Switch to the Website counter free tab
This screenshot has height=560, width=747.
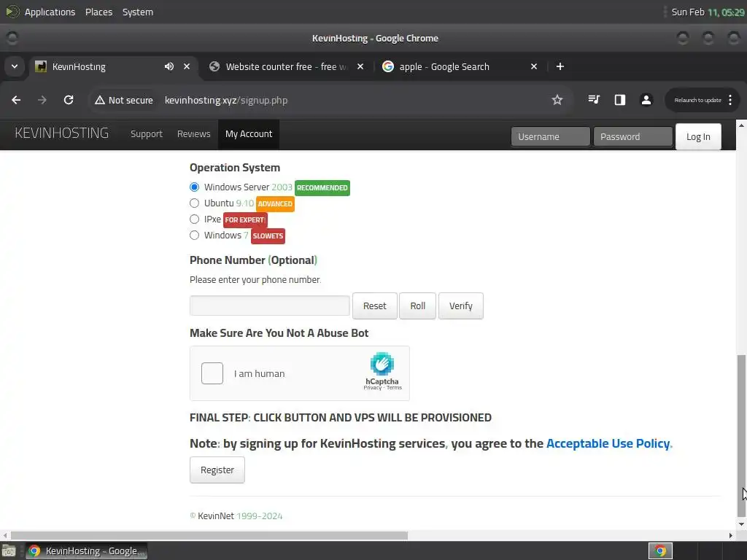pos(287,66)
